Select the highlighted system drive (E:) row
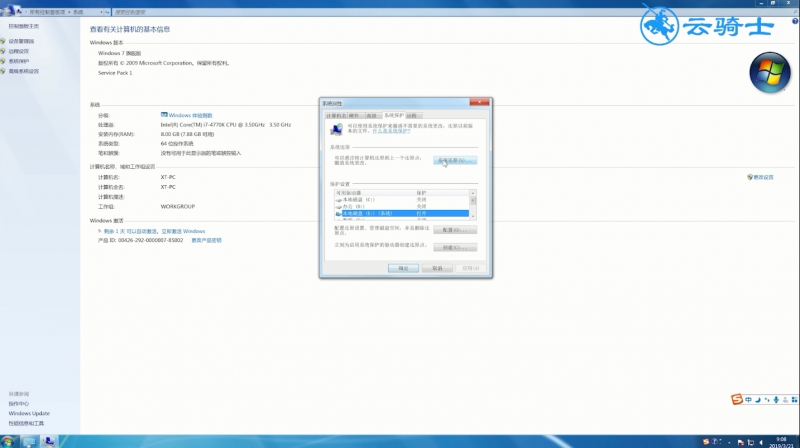This screenshot has width=800, height=448. (x=402, y=213)
